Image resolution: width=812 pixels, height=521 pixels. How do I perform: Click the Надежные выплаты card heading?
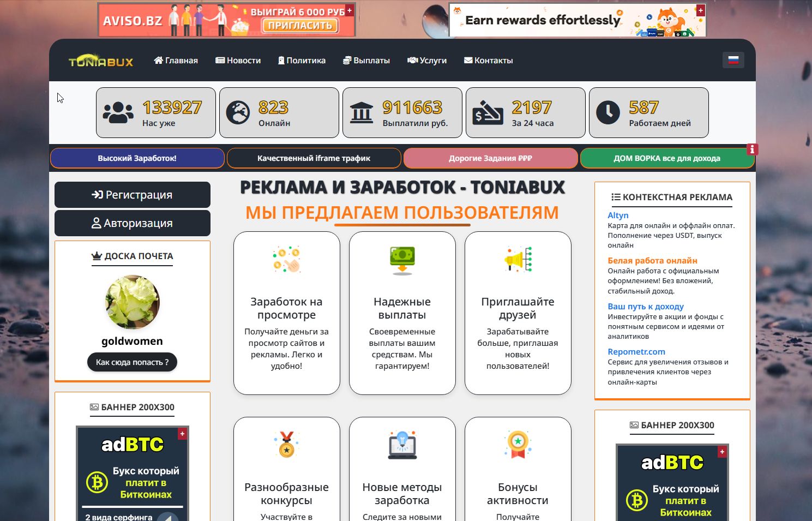[402, 308]
